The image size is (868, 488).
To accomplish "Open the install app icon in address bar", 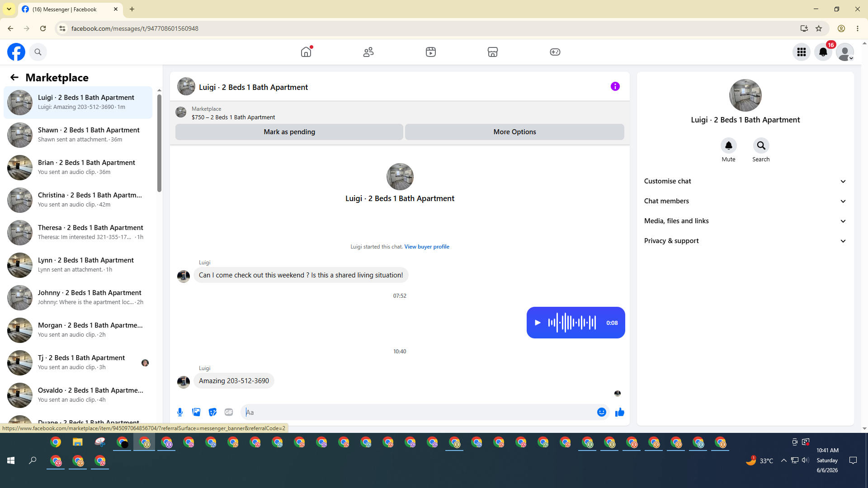I will pos(804,28).
